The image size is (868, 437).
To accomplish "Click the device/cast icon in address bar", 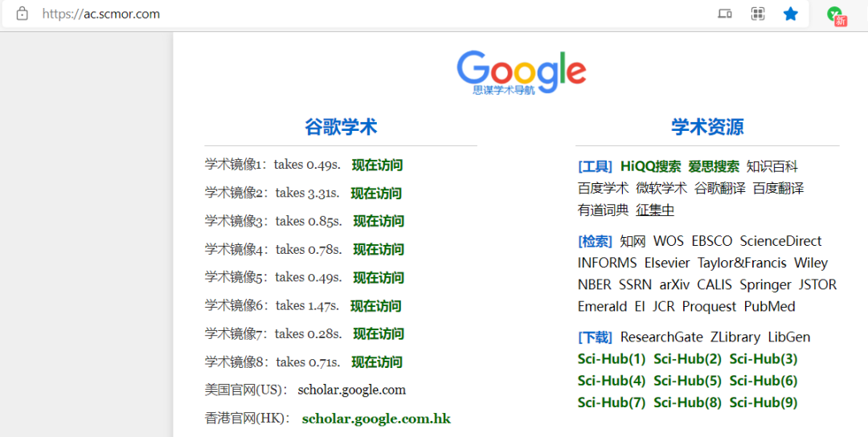I will [x=725, y=14].
